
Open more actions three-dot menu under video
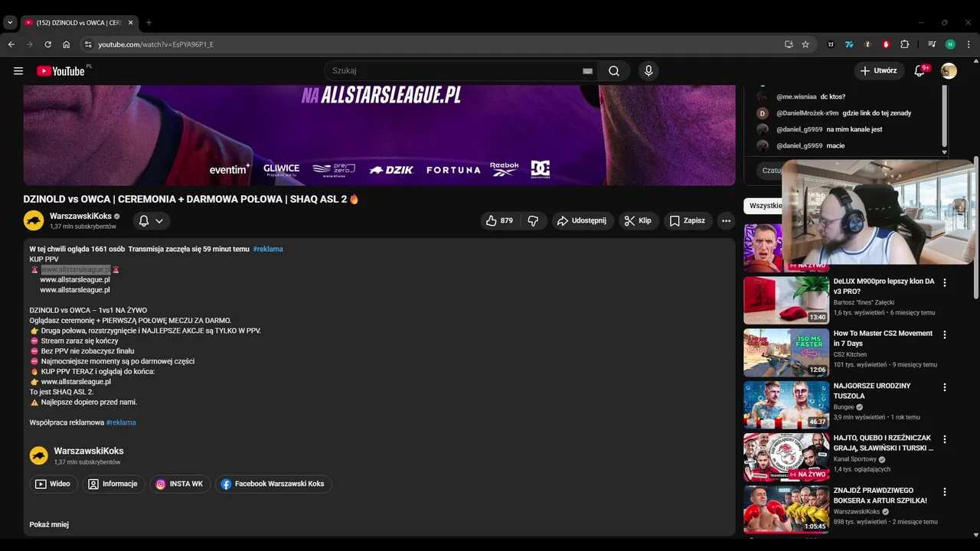tap(726, 220)
